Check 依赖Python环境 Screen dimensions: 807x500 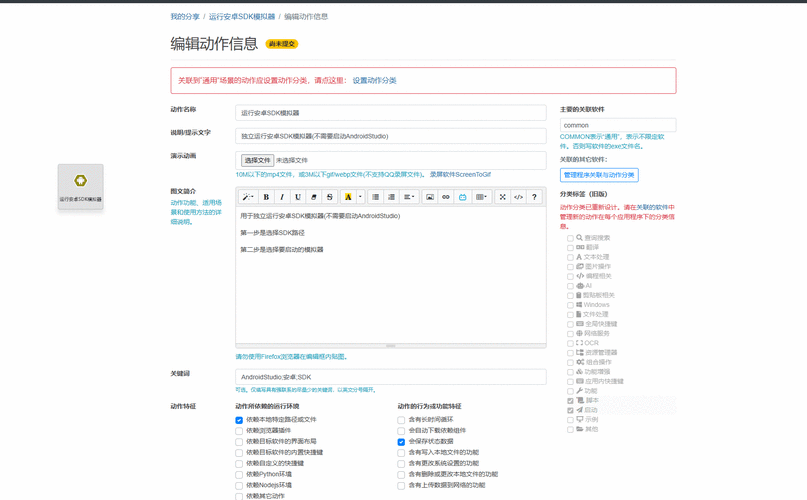(x=239, y=475)
